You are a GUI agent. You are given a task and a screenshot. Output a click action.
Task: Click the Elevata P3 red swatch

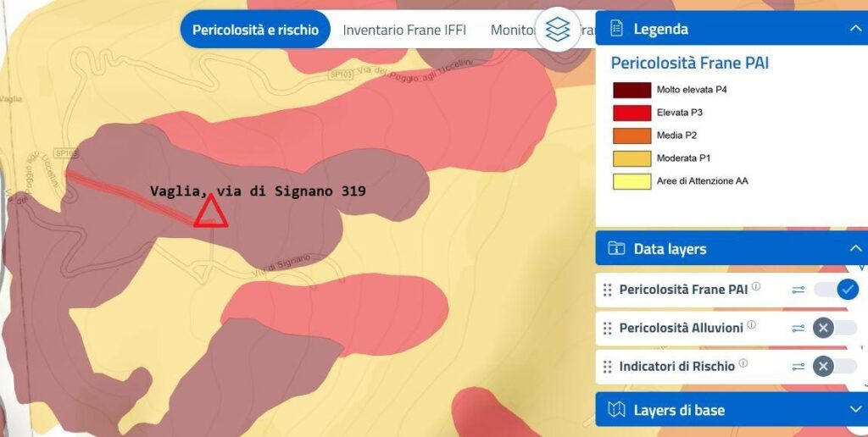click(632, 113)
